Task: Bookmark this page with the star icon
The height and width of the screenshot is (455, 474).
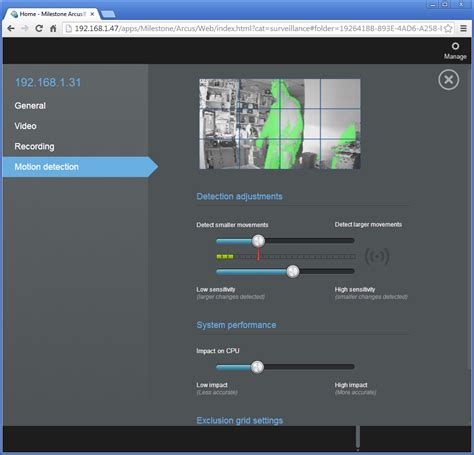Action: [x=448, y=28]
